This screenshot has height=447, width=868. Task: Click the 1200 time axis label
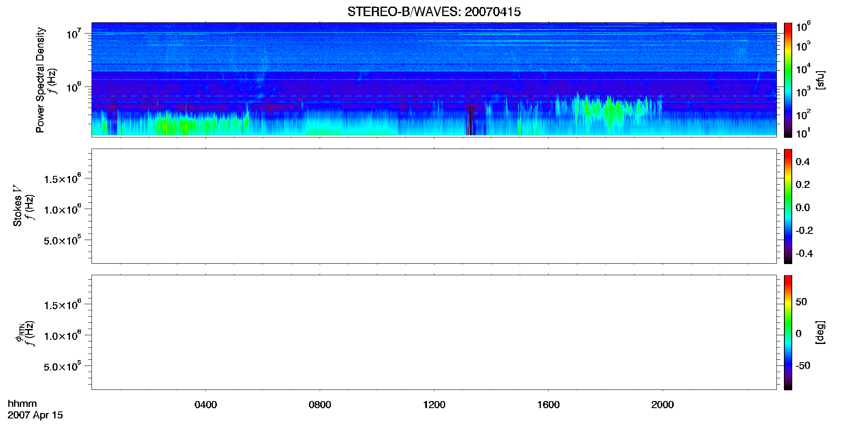coord(434,405)
